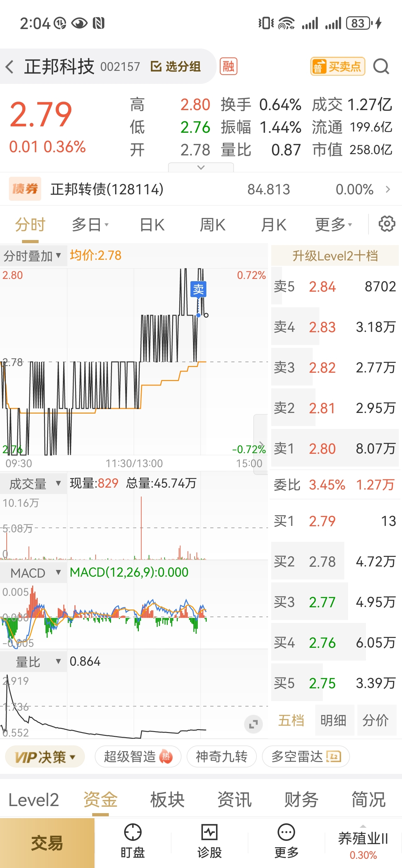Switch to 简况 tab
The image size is (402, 868).
tap(368, 800)
